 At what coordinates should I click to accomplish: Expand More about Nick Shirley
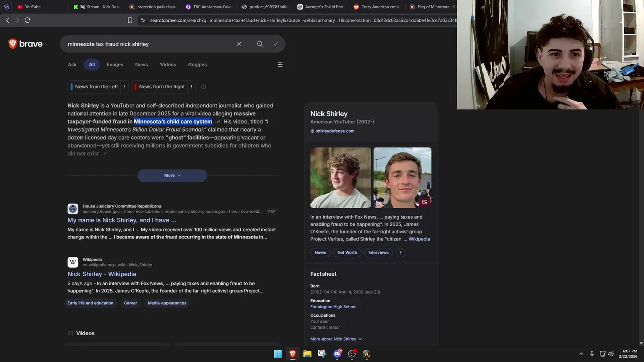[x=336, y=339]
